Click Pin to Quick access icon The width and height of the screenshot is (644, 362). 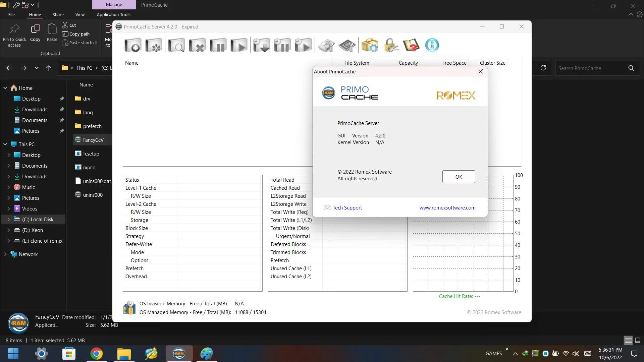(x=14, y=35)
